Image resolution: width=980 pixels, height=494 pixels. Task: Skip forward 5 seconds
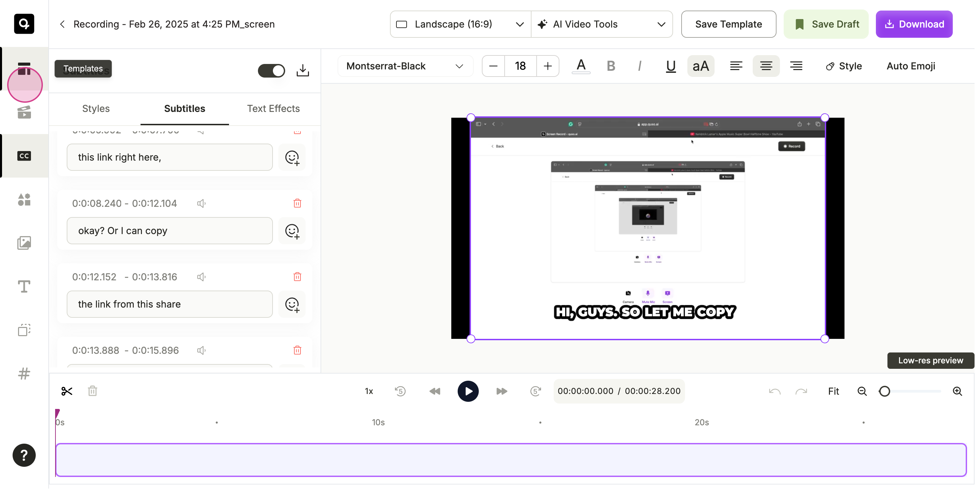pyautogui.click(x=535, y=391)
